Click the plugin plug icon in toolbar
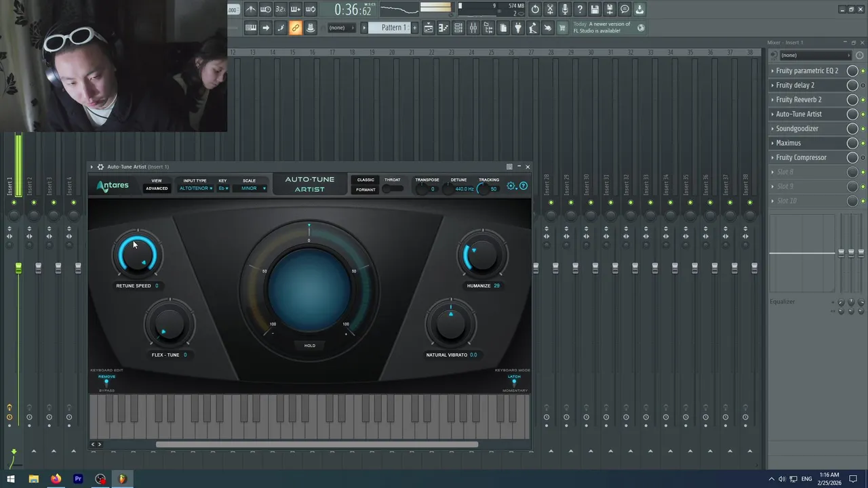The height and width of the screenshot is (488, 868). pyautogui.click(x=518, y=28)
